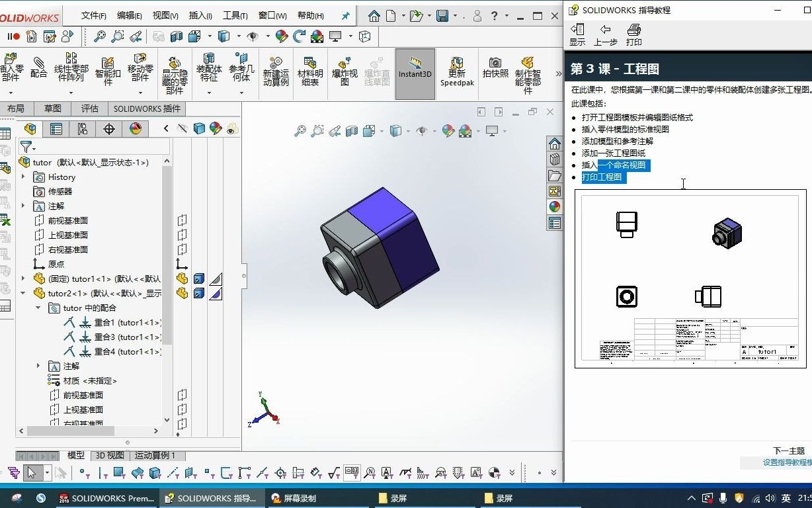Expand the tutor2<1> tree node

tap(22, 293)
